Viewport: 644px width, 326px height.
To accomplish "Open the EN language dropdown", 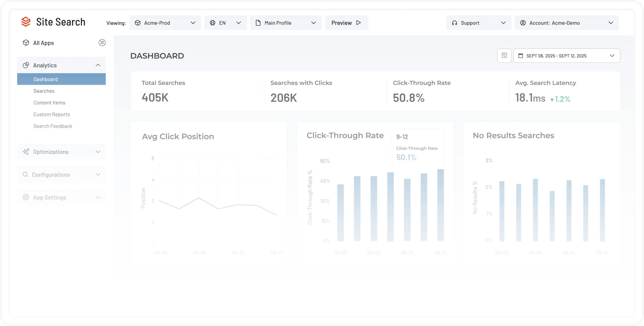I will pos(225,23).
